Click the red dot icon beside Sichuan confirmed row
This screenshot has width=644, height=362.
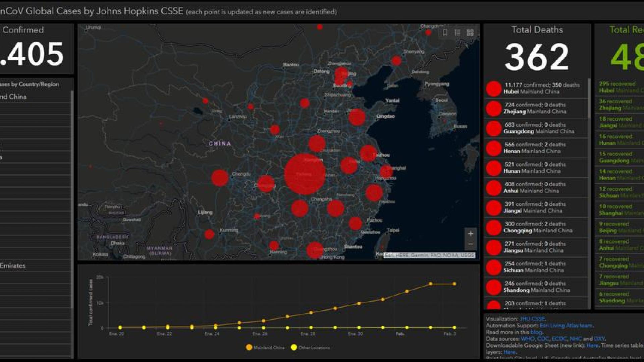(x=494, y=267)
